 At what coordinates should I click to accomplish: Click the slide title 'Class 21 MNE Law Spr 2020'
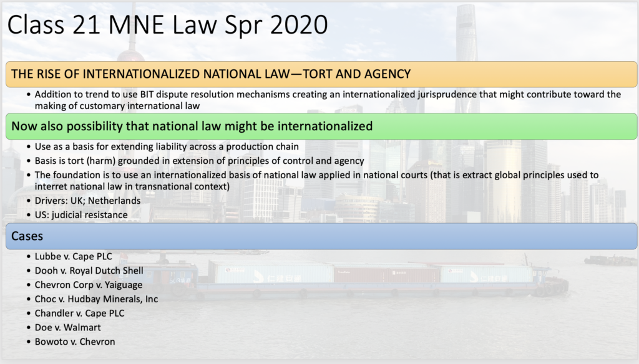click(x=167, y=25)
